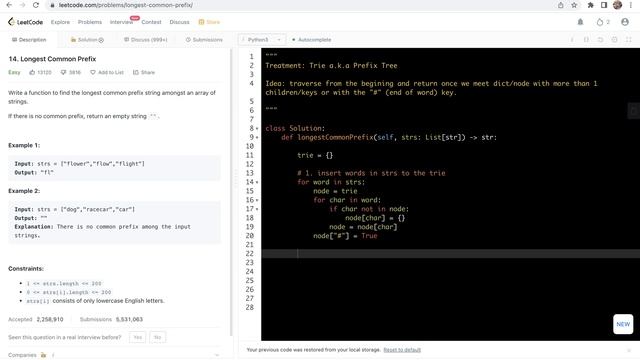Click the address bar URL
This screenshot has height=360, width=640.
(126, 5)
